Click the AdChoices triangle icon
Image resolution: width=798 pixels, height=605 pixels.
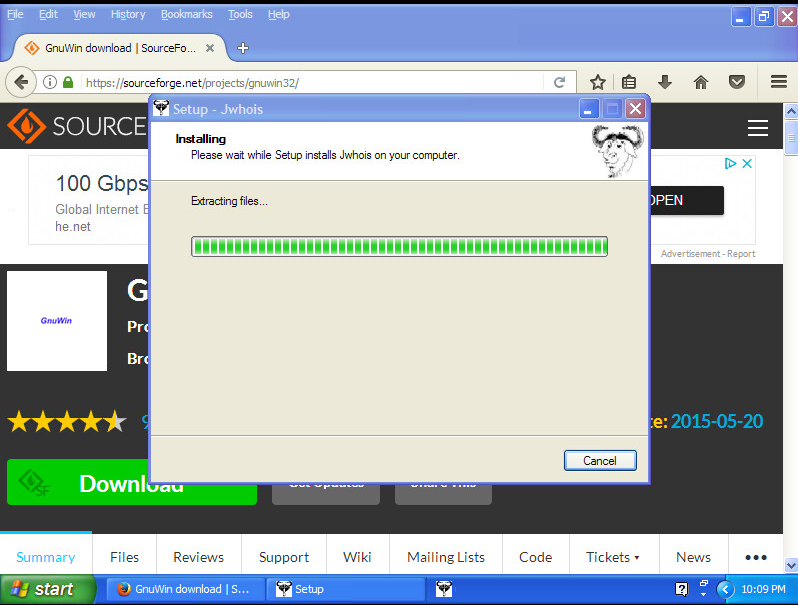tap(730, 163)
